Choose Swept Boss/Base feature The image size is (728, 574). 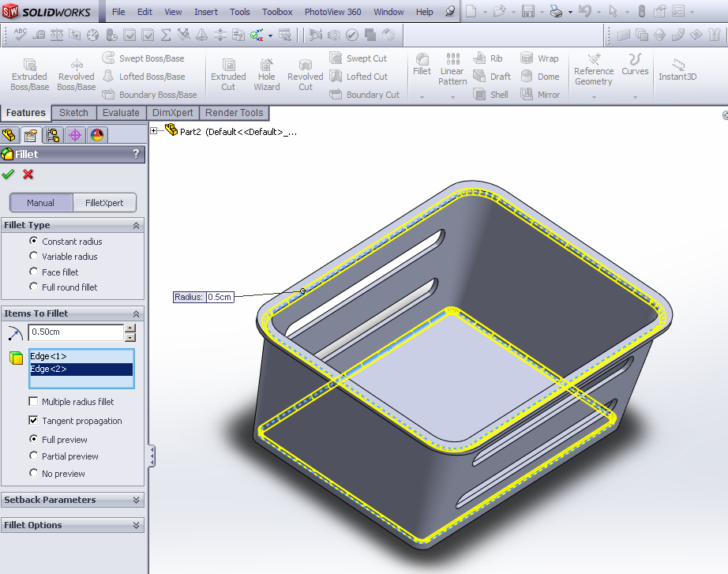(x=144, y=58)
